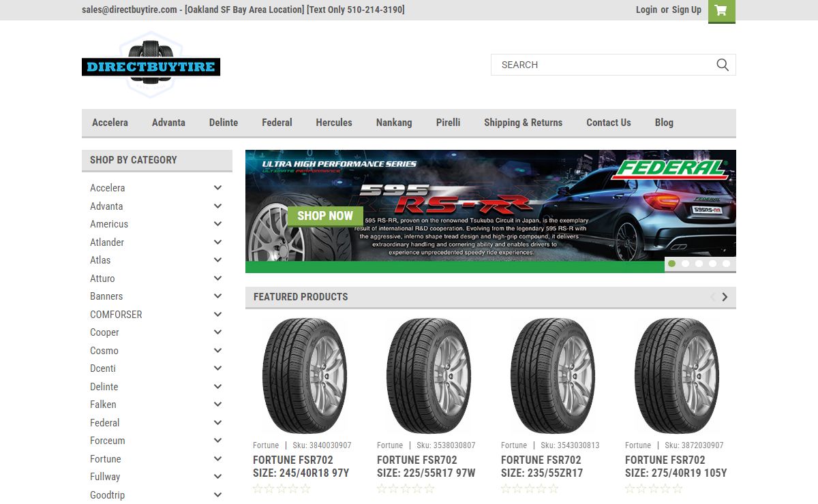Open Nankang in the navigation bar

coord(394,123)
